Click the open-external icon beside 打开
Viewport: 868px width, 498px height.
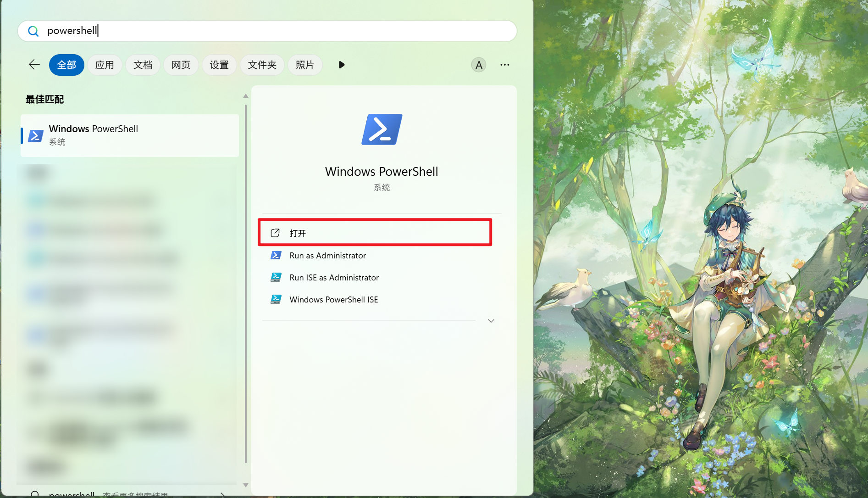pyautogui.click(x=275, y=233)
